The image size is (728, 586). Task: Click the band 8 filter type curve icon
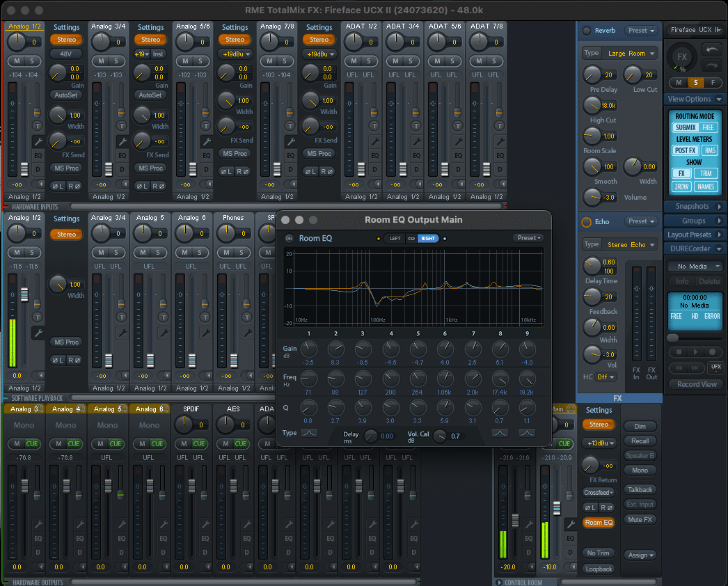pos(500,433)
